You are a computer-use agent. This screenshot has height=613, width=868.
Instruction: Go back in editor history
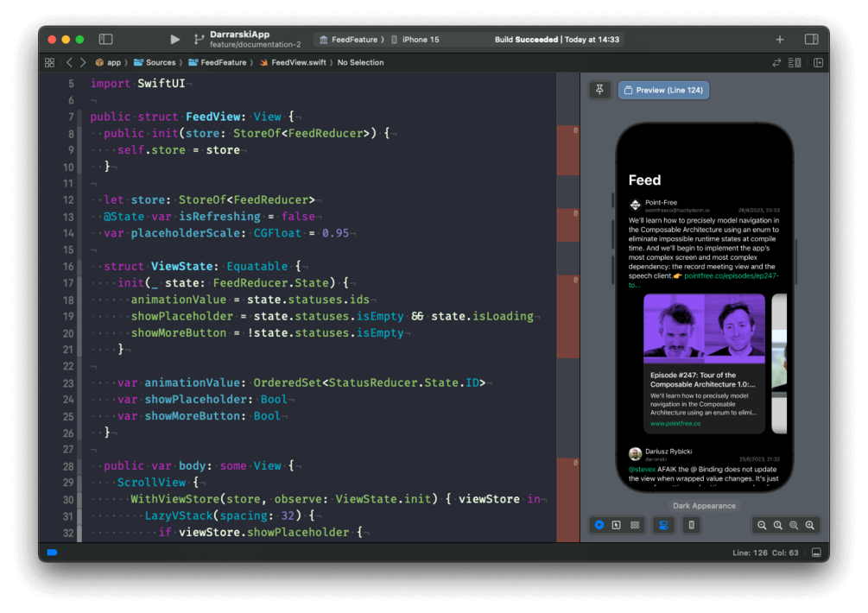tap(69, 62)
